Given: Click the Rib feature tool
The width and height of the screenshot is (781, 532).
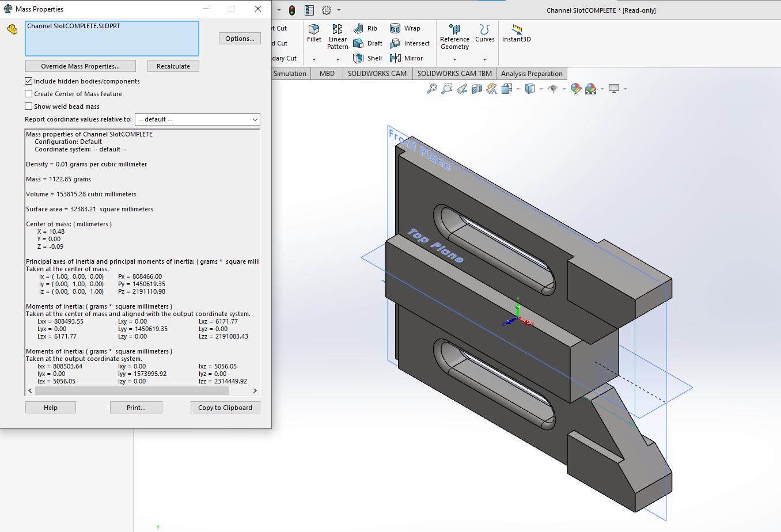Looking at the screenshot, I should (x=366, y=28).
